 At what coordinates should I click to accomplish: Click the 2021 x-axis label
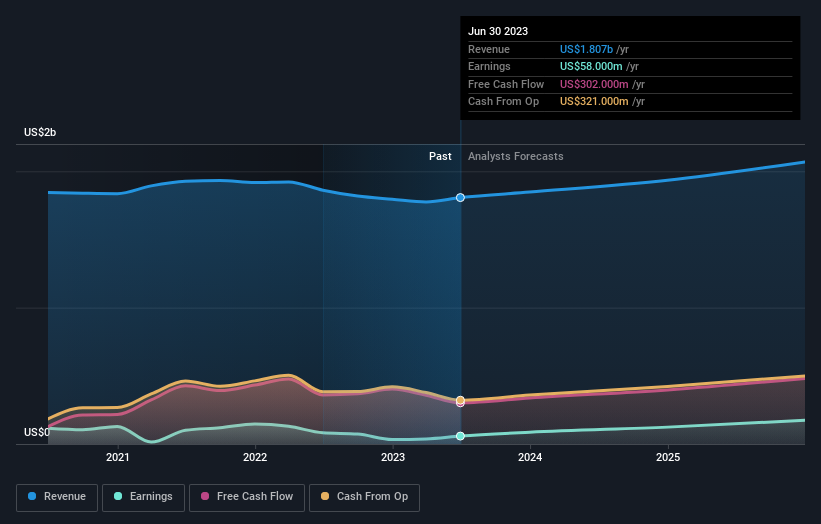click(118, 458)
